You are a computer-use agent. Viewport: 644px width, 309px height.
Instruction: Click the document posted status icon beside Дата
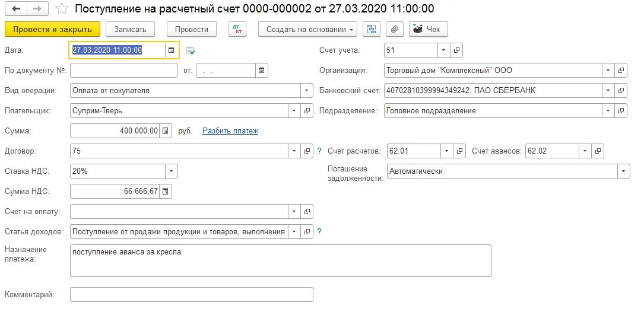190,50
